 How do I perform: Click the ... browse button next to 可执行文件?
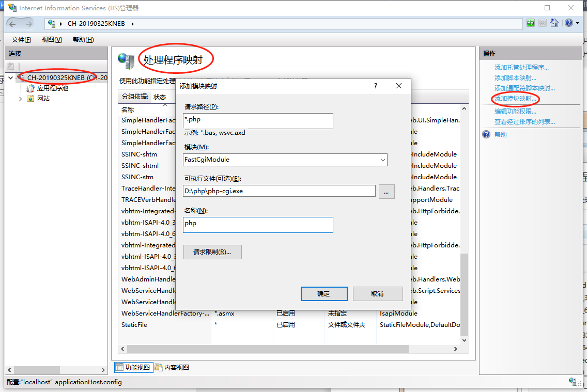click(386, 191)
